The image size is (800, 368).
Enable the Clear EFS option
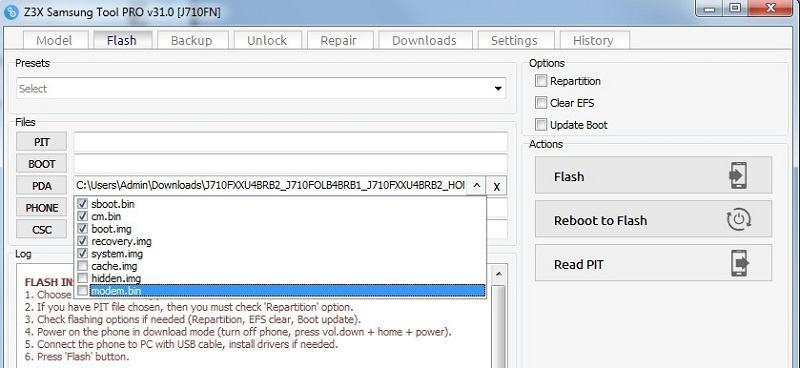coord(541,103)
